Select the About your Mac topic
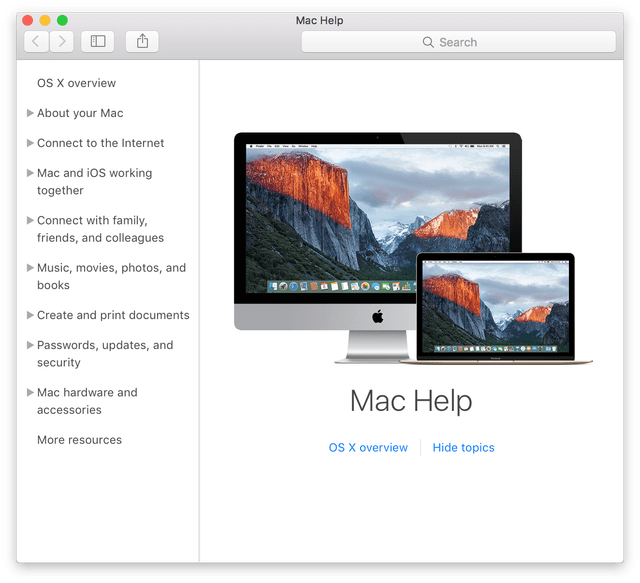 point(80,113)
